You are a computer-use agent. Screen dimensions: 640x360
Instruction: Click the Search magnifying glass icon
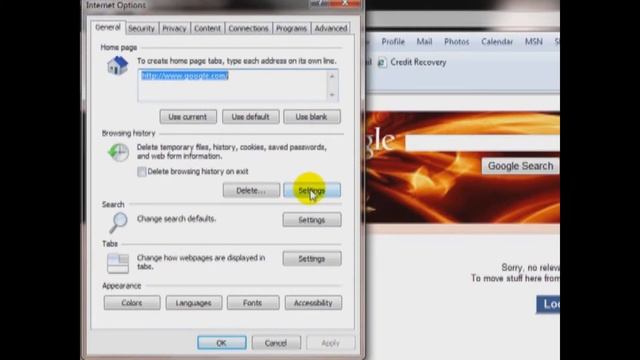(118, 223)
